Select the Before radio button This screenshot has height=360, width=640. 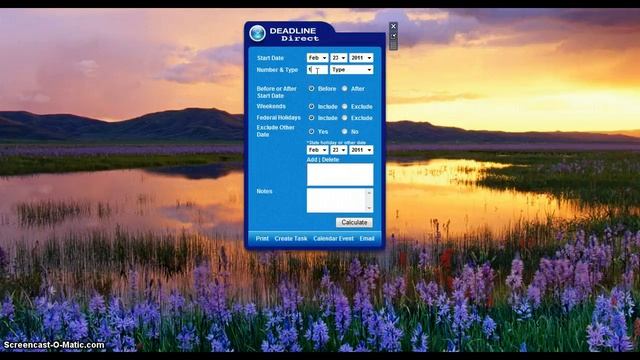[x=311, y=89]
